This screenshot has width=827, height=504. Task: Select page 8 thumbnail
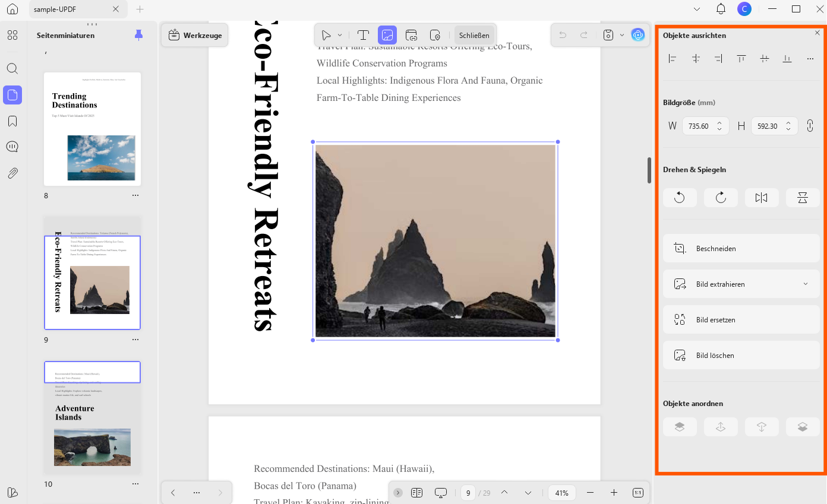coord(92,129)
